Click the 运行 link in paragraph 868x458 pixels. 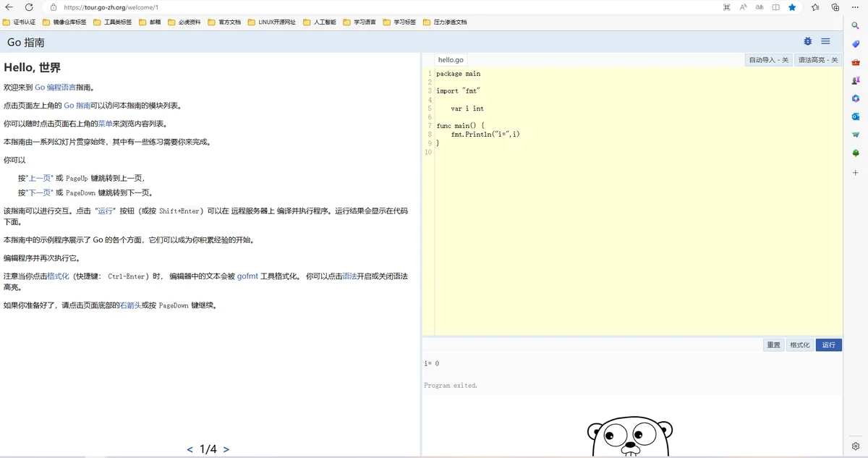(x=106, y=211)
